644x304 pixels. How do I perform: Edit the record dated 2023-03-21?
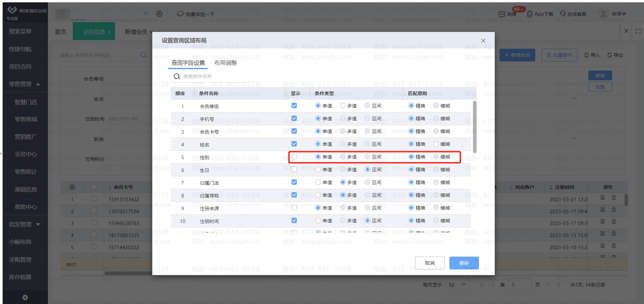click(603, 198)
